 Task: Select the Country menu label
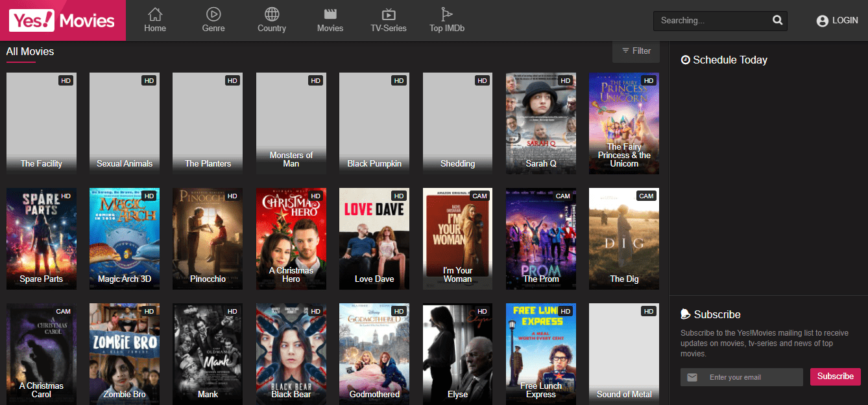(272, 29)
